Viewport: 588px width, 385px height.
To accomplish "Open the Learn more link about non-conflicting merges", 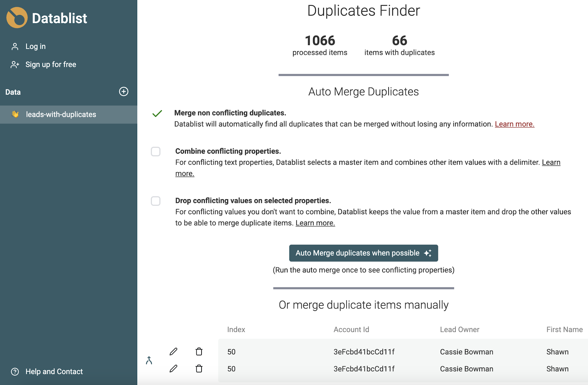I will point(514,124).
